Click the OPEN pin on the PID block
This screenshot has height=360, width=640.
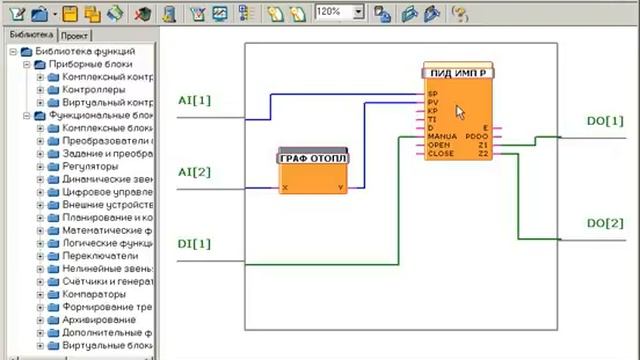pyautogui.click(x=439, y=145)
